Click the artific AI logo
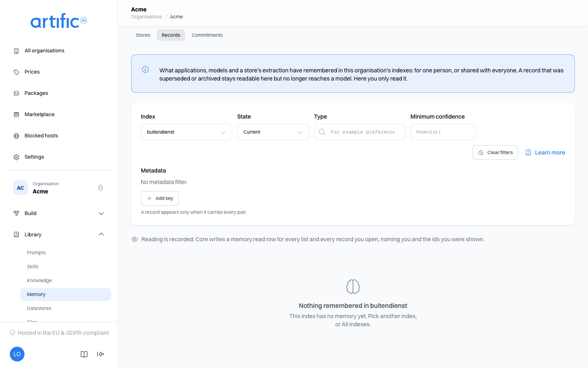Screen dimensions: 588x368 (x=59, y=21)
